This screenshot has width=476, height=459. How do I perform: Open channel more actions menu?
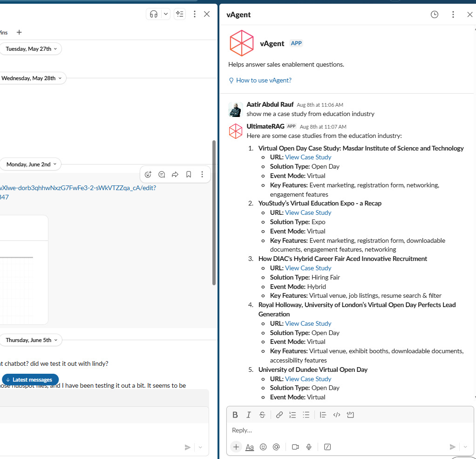coord(195,14)
